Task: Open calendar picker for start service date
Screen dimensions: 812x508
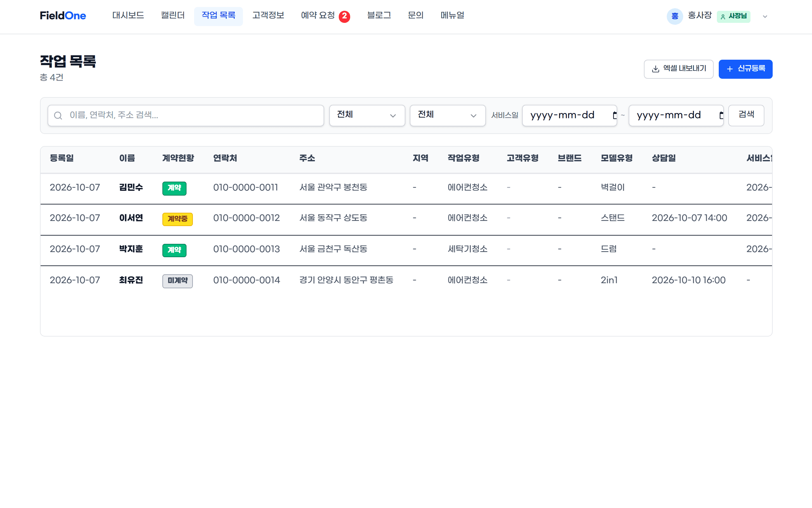Action: tap(614, 115)
